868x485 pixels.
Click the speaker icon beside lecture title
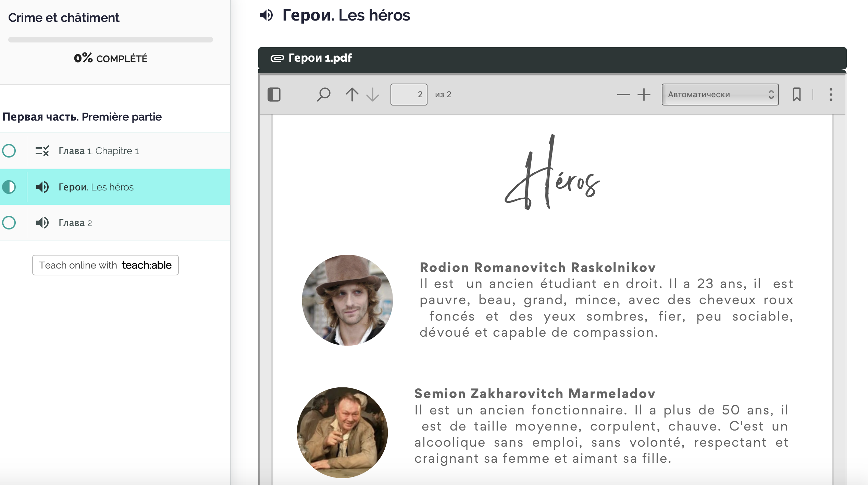tap(266, 15)
